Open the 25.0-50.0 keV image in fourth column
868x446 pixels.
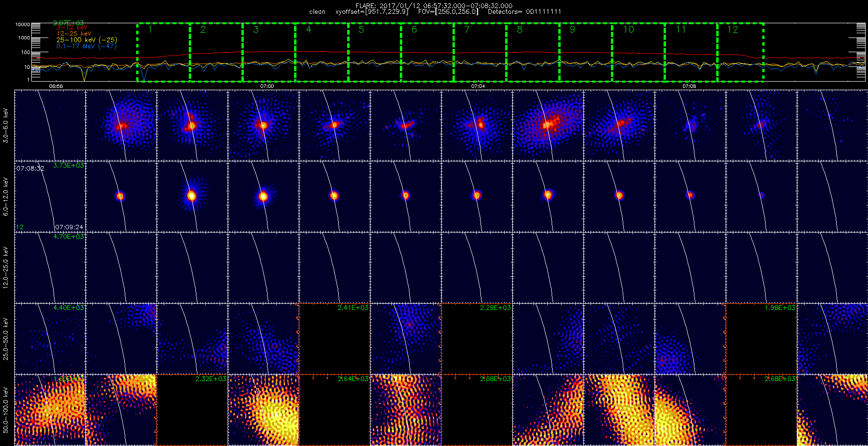click(263, 339)
